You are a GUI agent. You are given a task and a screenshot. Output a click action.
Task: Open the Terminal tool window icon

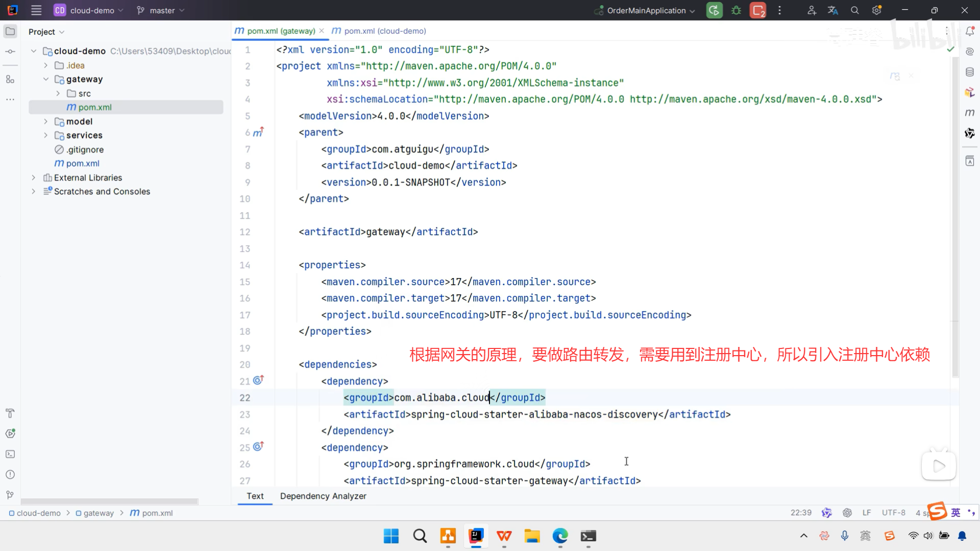tap(10, 454)
